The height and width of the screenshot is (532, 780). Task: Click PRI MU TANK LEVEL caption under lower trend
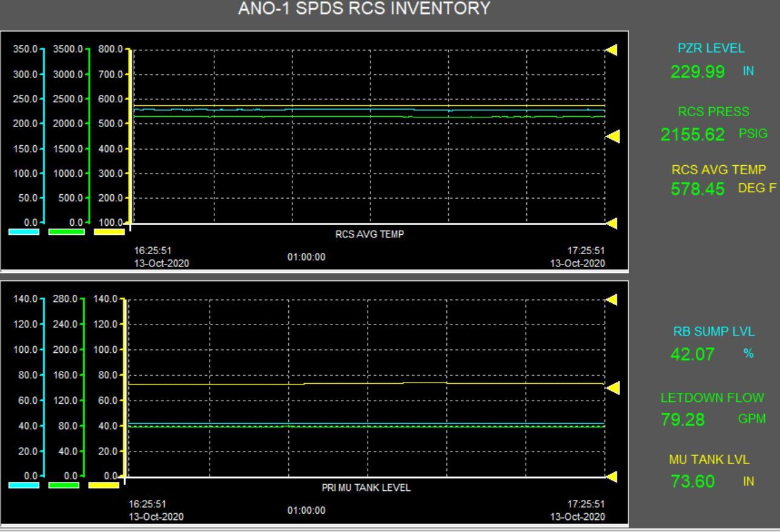[366, 488]
